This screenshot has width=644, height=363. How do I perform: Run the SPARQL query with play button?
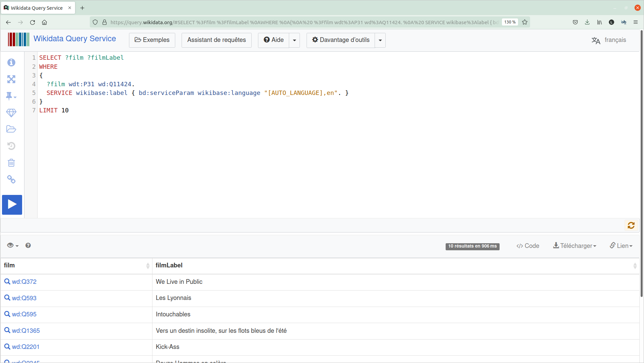(x=12, y=205)
